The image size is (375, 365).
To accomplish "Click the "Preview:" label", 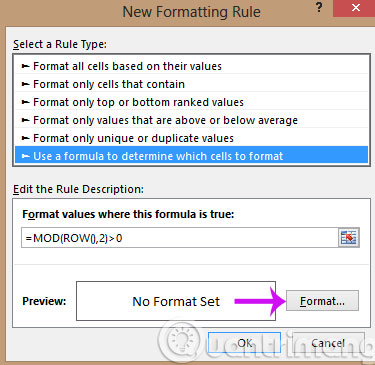I will 44,301.
